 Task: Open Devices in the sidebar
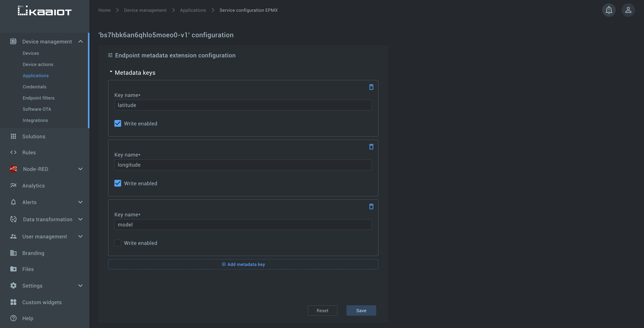point(31,53)
